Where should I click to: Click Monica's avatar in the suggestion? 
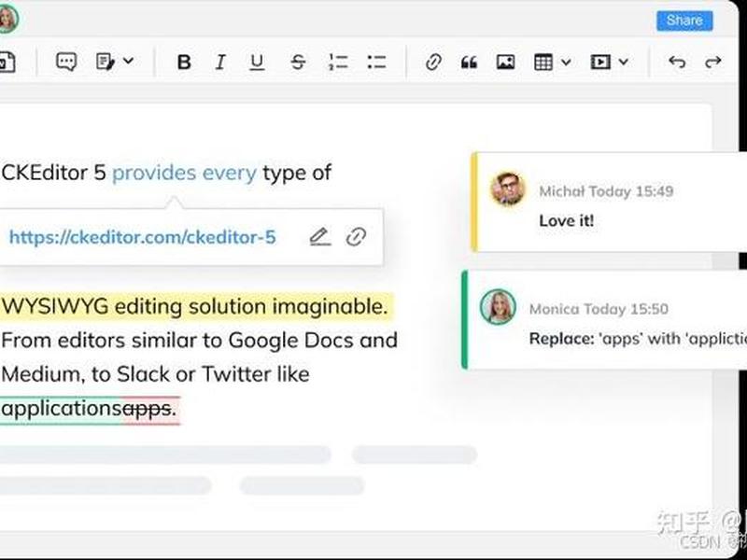pyautogui.click(x=498, y=307)
